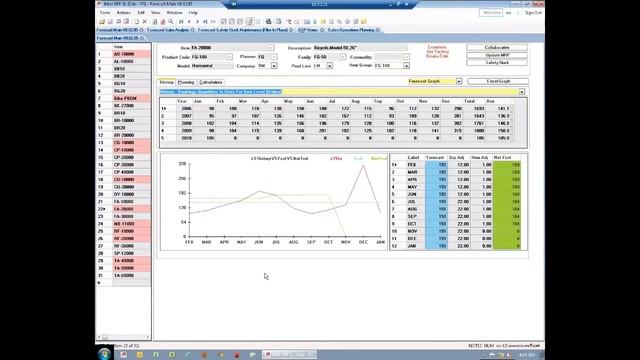Click the 2006 year history row
This screenshot has width=640, height=360.
pyautogui.click(x=337, y=109)
